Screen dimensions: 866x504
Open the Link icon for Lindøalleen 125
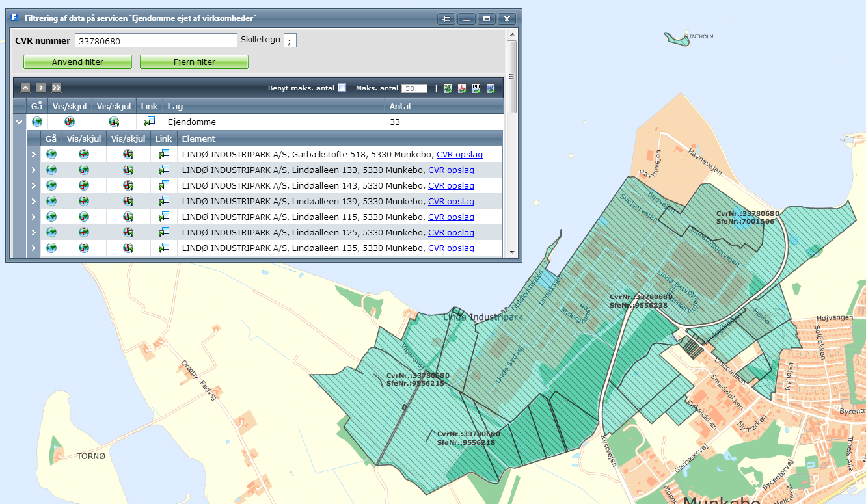[x=164, y=232]
